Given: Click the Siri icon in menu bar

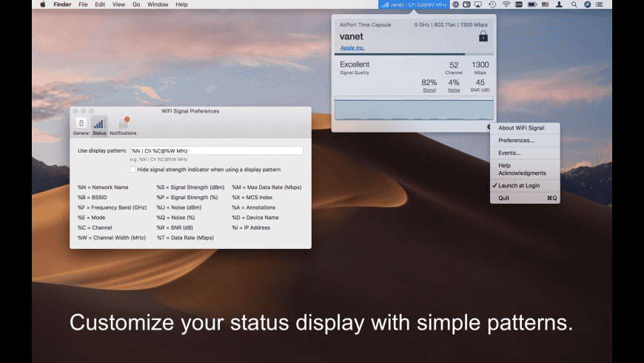Looking at the screenshot, I should coord(587,4).
